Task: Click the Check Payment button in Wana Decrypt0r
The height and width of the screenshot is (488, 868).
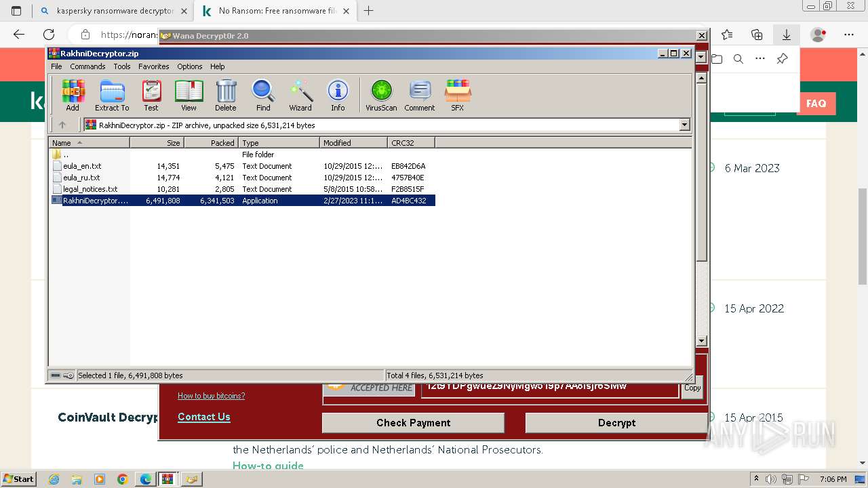Action: click(413, 423)
